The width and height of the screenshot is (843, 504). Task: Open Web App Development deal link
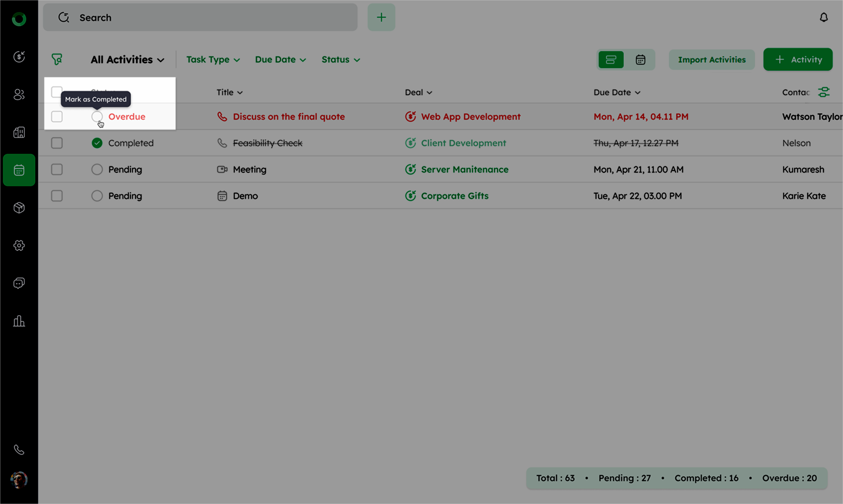470,116
